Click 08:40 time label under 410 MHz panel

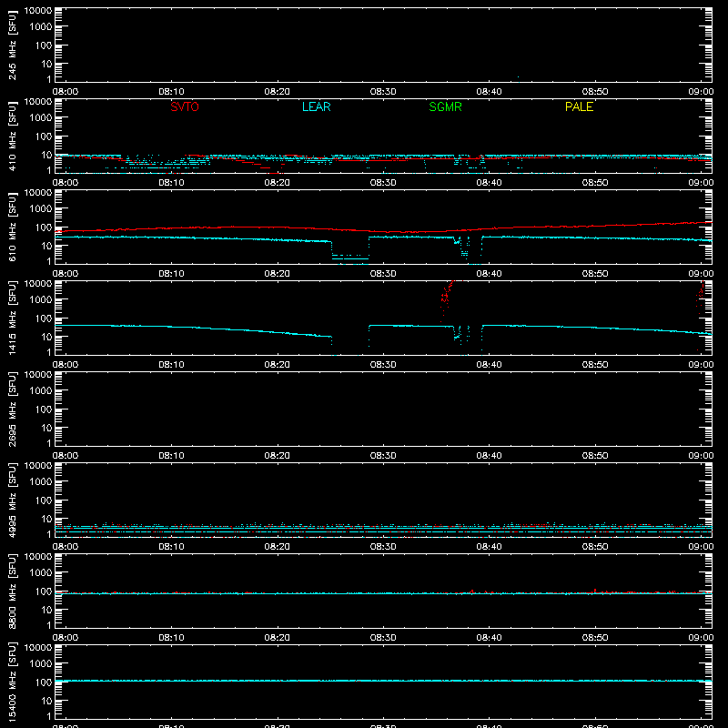click(x=489, y=183)
